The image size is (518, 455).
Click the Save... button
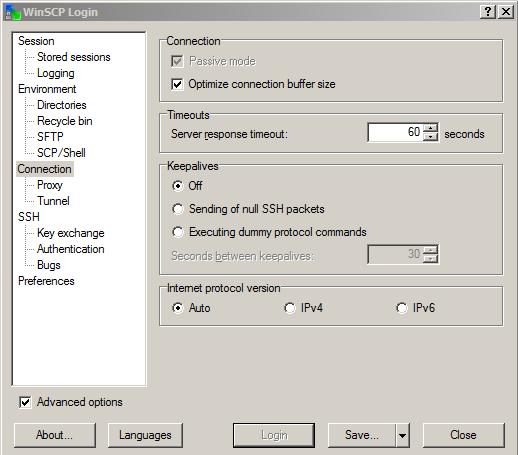coord(362,435)
